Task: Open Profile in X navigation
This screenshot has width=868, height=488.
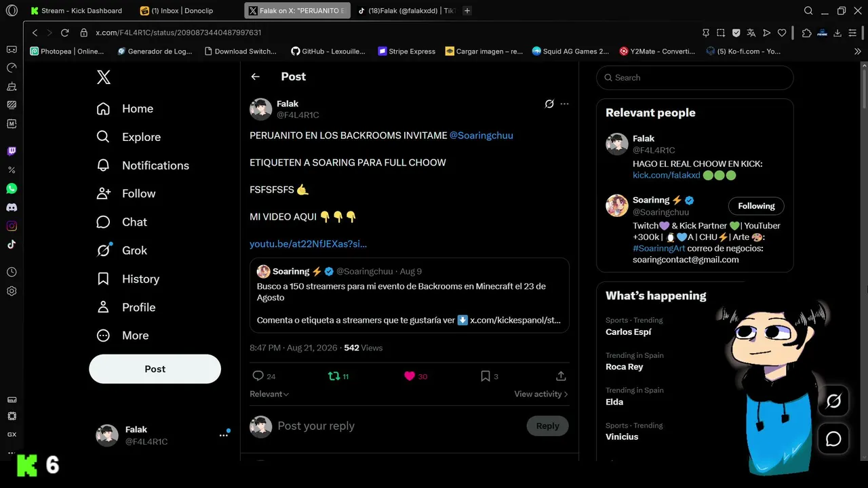Action: (126, 308)
